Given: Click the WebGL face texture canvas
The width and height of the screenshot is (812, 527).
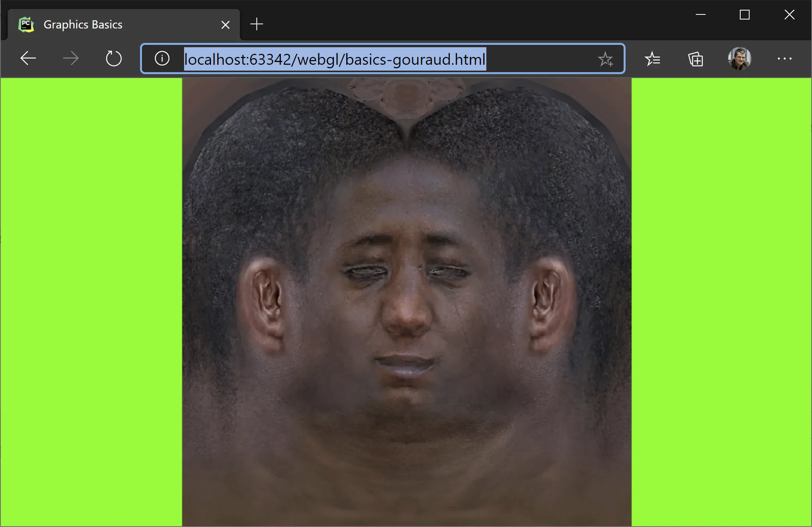Looking at the screenshot, I should coord(407,302).
